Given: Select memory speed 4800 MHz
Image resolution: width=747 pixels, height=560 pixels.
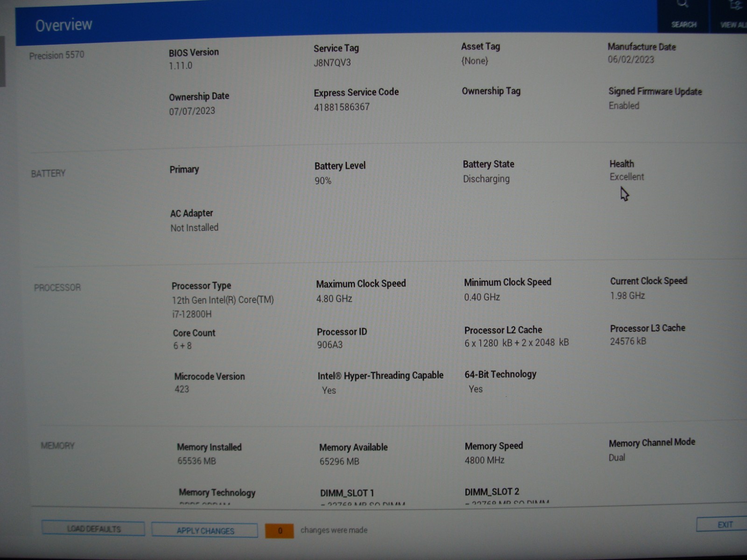Looking at the screenshot, I should tap(485, 460).
